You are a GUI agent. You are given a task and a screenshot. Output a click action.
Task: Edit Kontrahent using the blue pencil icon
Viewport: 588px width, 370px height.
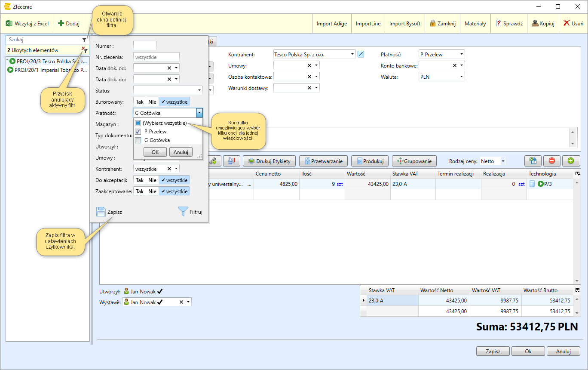361,54
